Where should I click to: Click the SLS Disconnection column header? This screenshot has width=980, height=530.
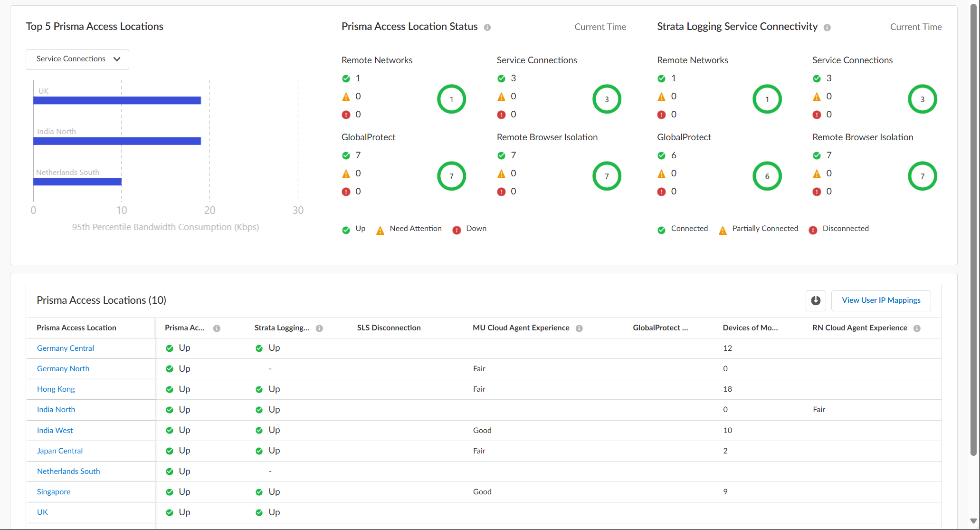pyautogui.click(x=389, y=328)
